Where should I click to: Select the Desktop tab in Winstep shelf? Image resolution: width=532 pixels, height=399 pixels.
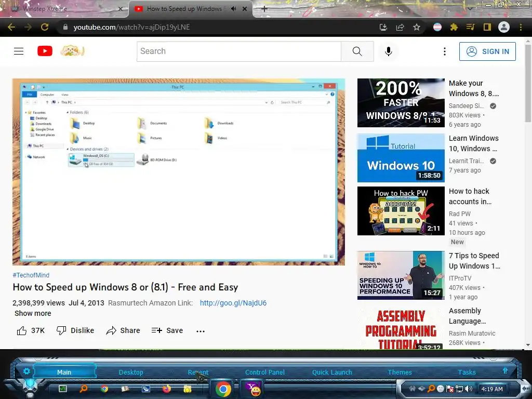[x=131, y=372]
